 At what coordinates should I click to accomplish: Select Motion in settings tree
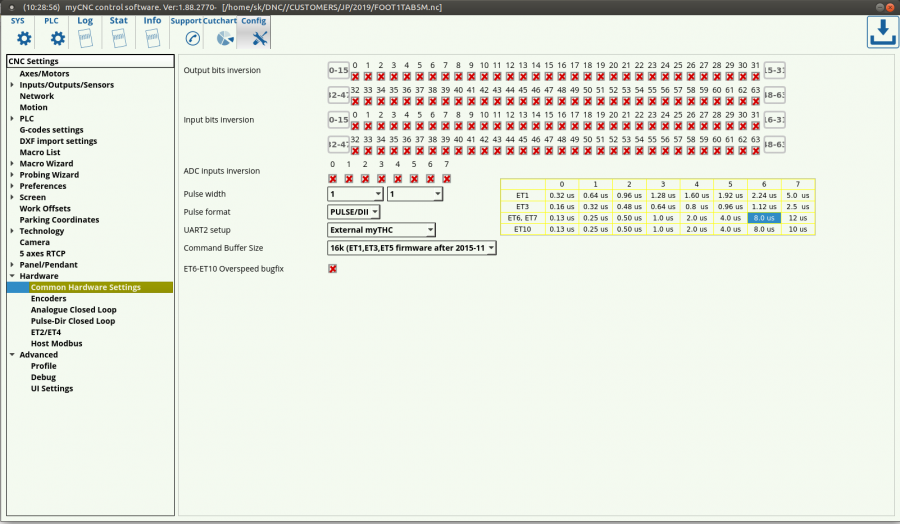click(33, 107)
